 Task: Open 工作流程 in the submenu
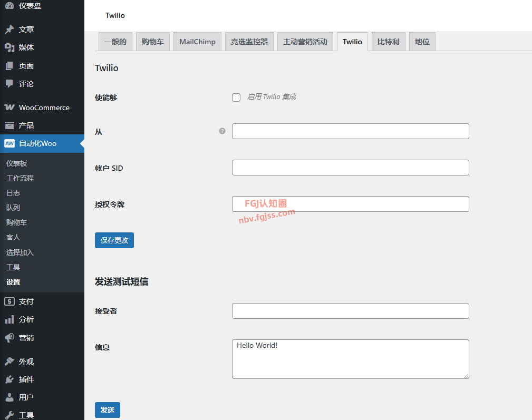[x=20, y=178]
